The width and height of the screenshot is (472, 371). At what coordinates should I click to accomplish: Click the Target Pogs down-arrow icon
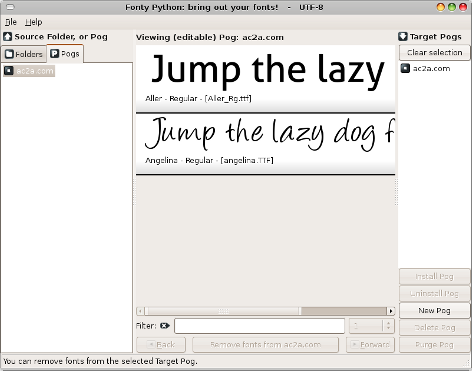click(x=403, y=37)
